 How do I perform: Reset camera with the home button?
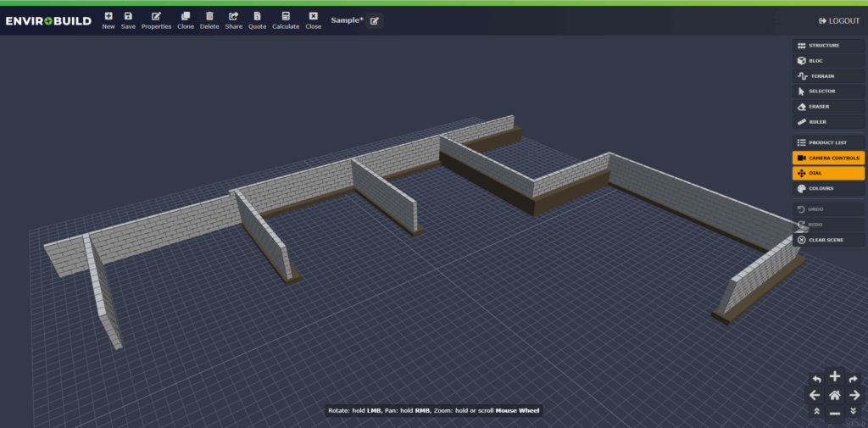[x=835, y=395]
